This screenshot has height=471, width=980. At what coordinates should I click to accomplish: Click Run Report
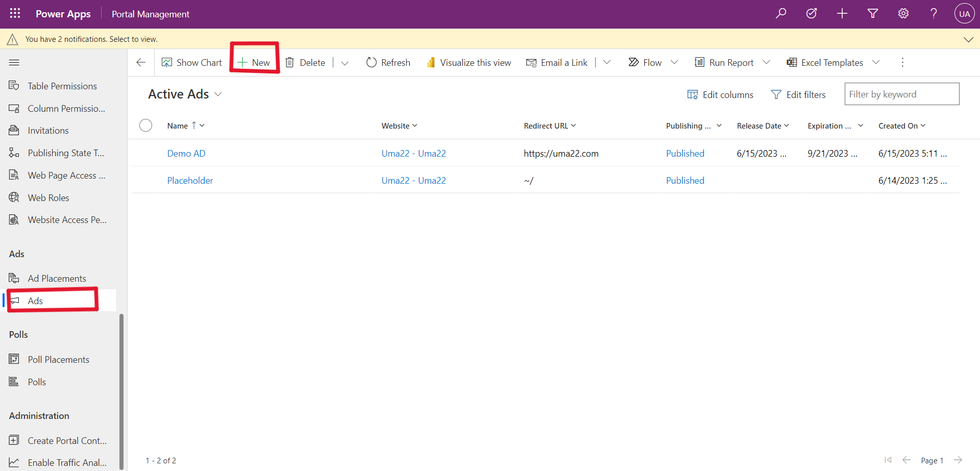pyautogui.click(x=724, y=62)
